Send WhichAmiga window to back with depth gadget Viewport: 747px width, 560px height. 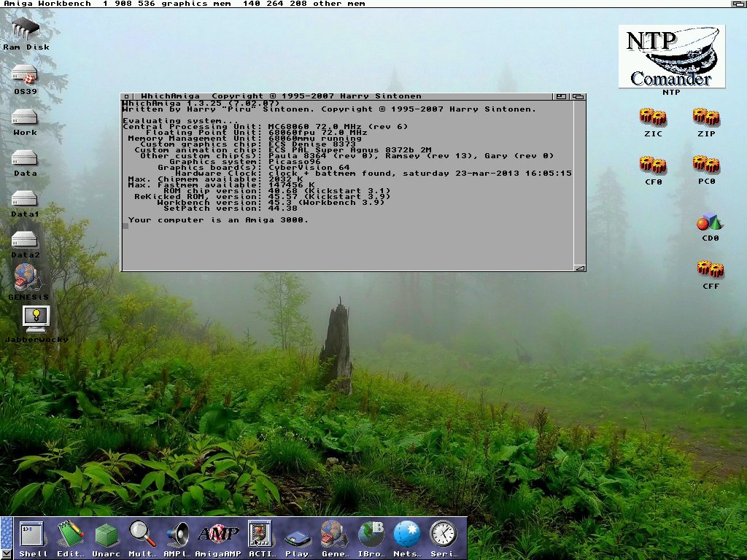(x=578, y=96)
